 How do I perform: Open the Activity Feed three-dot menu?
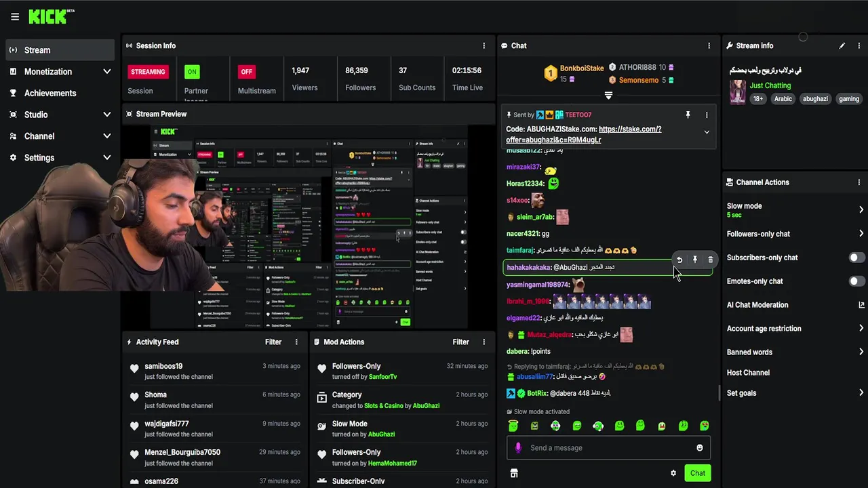coord(296,342)
